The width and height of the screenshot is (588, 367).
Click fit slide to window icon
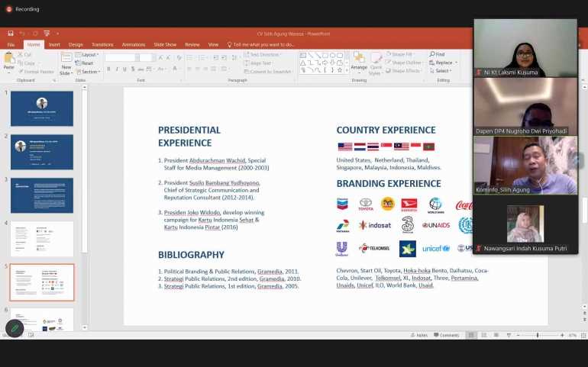[x=583, y=335]
